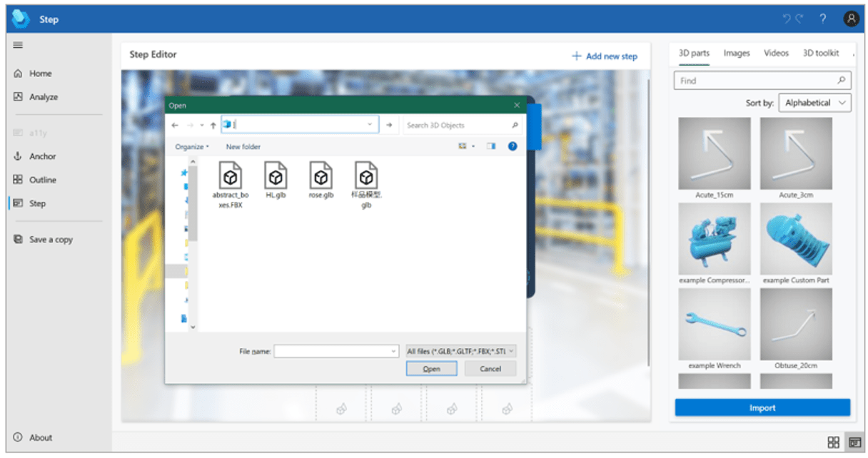
Task: Select the rose.glb file in the dialog
Action: tap(321, 178)
